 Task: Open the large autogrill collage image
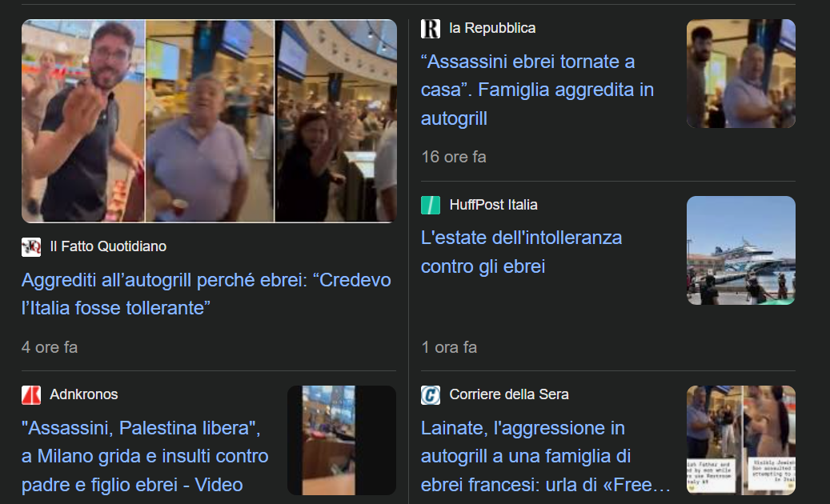(x=209, y=121)
